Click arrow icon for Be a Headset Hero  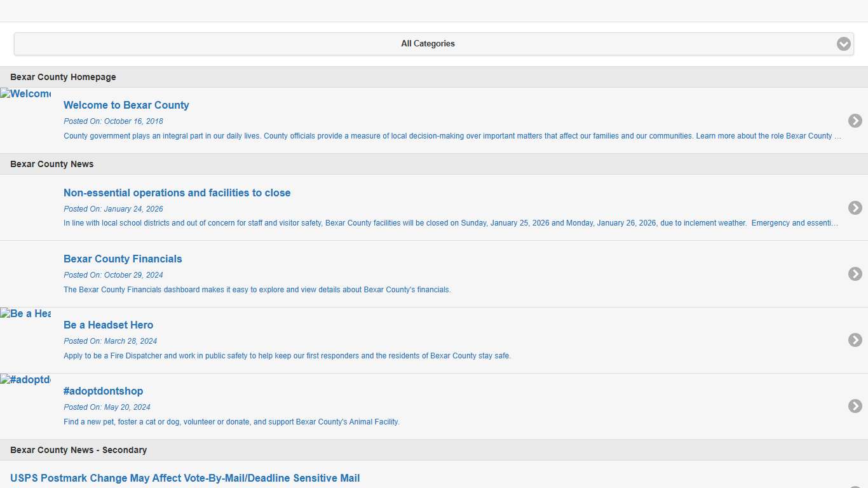855,340
